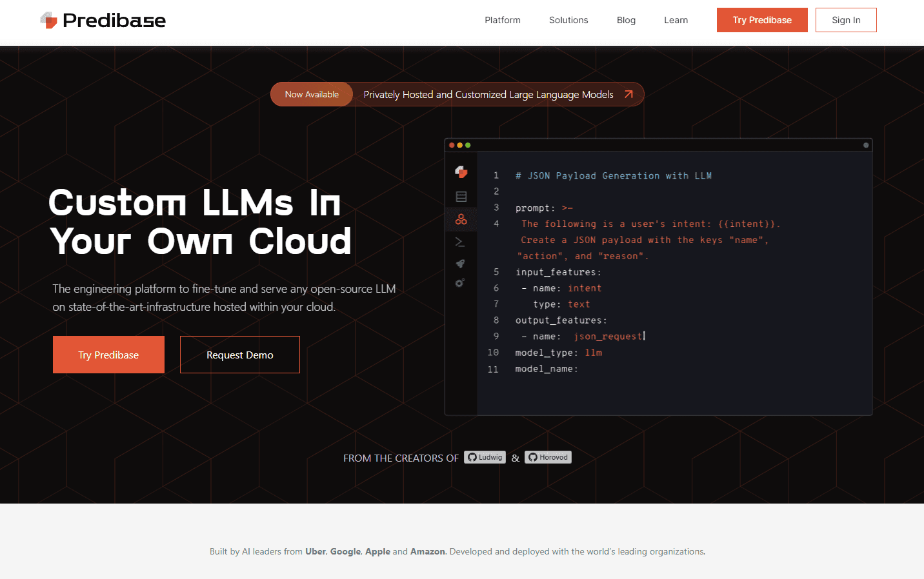This screenshot has width=924, height=579.
Task: Open the Platform menu
Action: 503,20
